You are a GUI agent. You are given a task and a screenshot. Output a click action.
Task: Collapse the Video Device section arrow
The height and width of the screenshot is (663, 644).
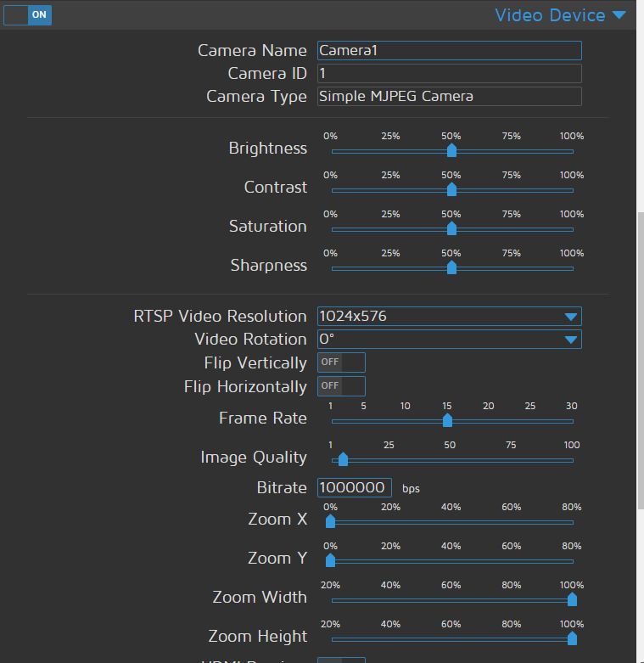pos(619,15)
